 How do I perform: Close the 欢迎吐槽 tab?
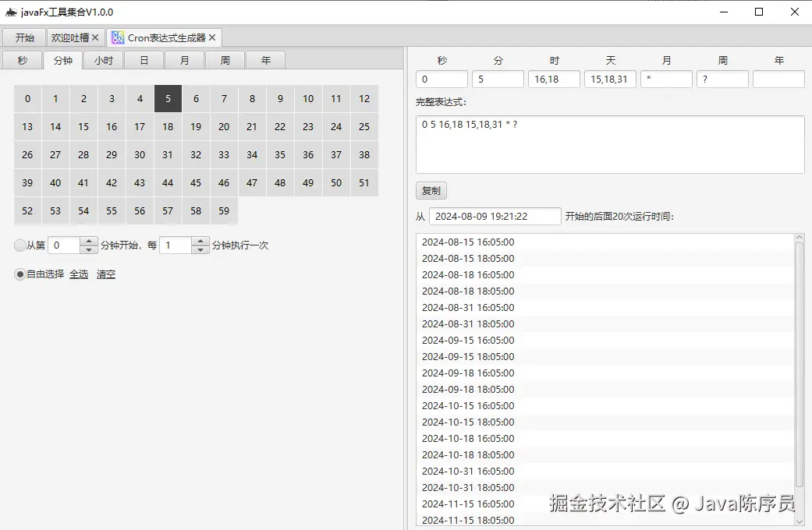coord(95,37)
